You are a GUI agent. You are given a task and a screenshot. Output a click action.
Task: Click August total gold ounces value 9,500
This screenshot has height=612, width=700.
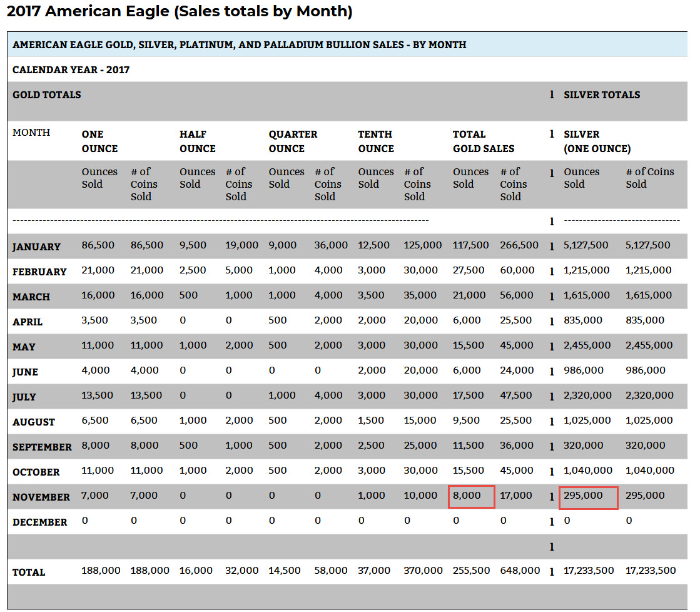coord(466,421)
